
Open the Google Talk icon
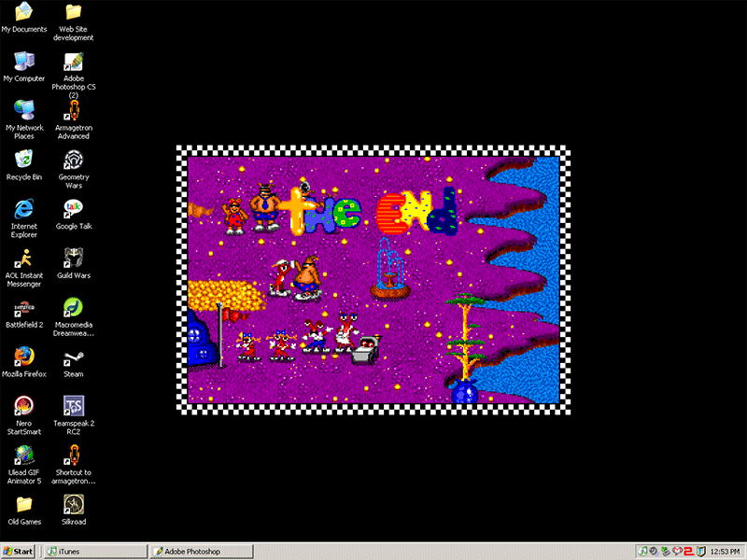(x=74, y=208)
